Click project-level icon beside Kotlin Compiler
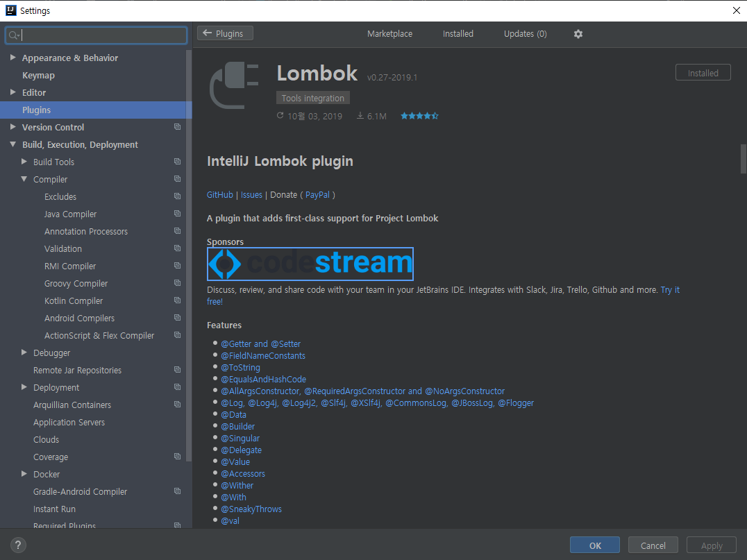 (177, 300)
